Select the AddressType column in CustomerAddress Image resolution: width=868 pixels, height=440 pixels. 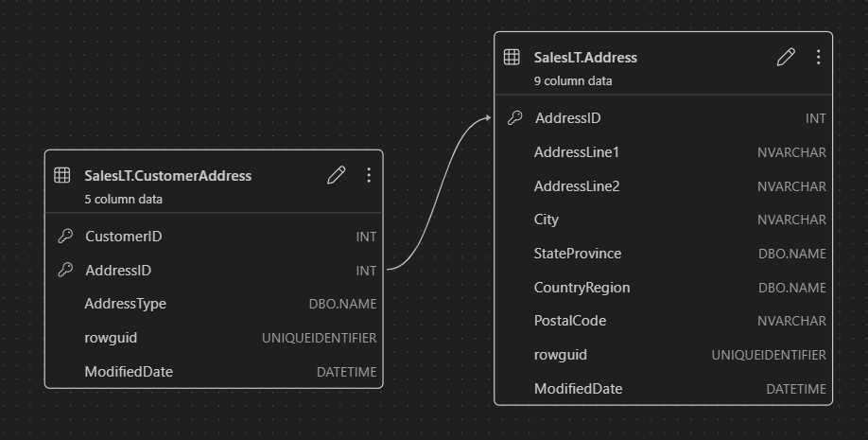[x=214, y=304]
